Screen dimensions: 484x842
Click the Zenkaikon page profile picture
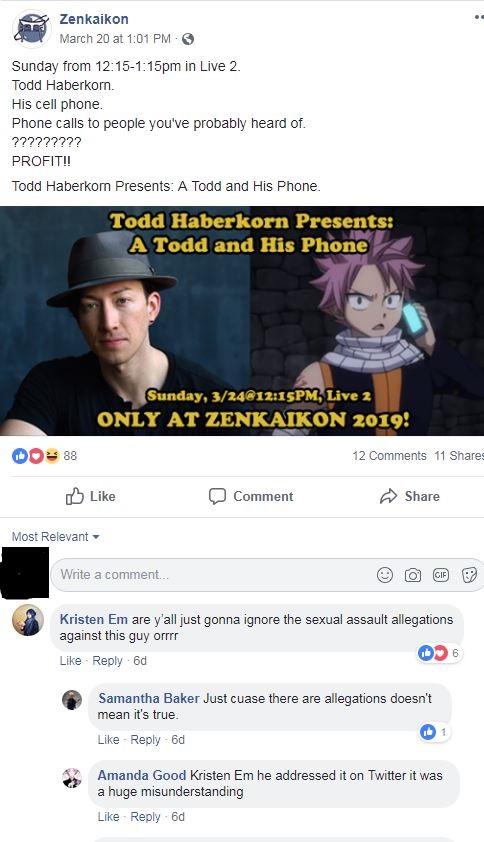32,28
